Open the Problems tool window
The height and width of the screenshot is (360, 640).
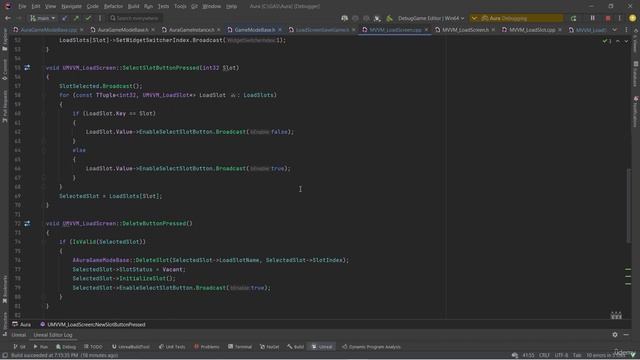[x=207, y=347]
